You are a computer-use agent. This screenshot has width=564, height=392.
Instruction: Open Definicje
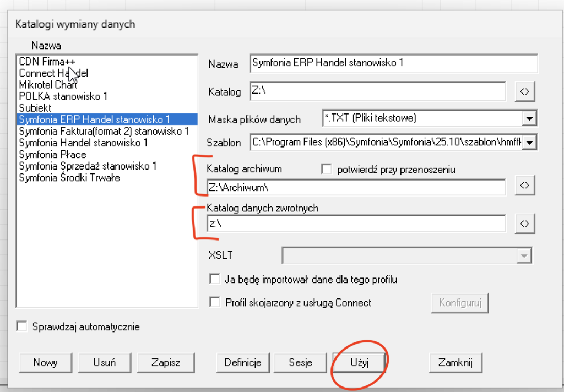coord(243,362)
